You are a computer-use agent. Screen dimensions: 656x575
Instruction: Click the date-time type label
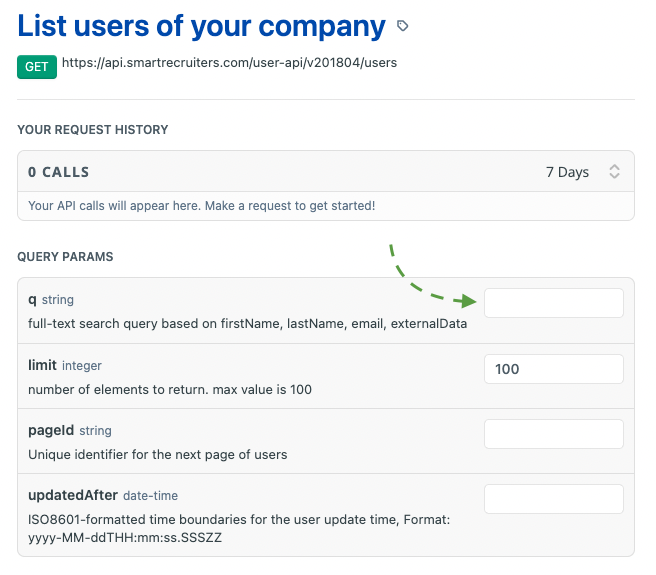[x=151, y=496]
